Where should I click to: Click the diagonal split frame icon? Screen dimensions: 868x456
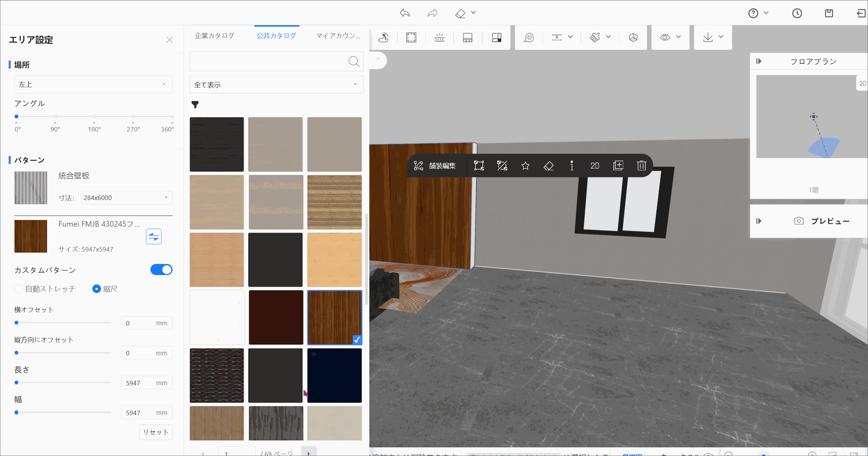tap(502, 166)
